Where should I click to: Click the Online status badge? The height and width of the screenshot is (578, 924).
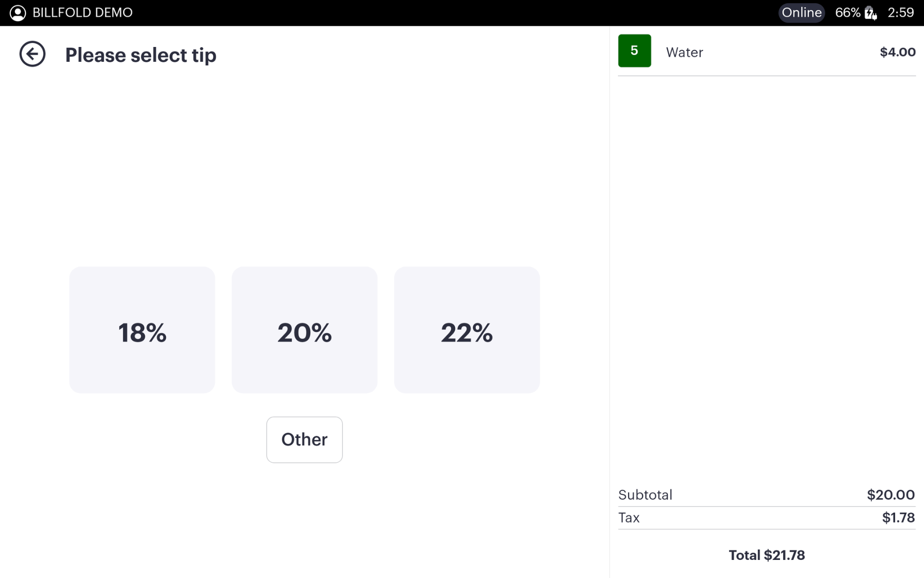coord(801,13)
